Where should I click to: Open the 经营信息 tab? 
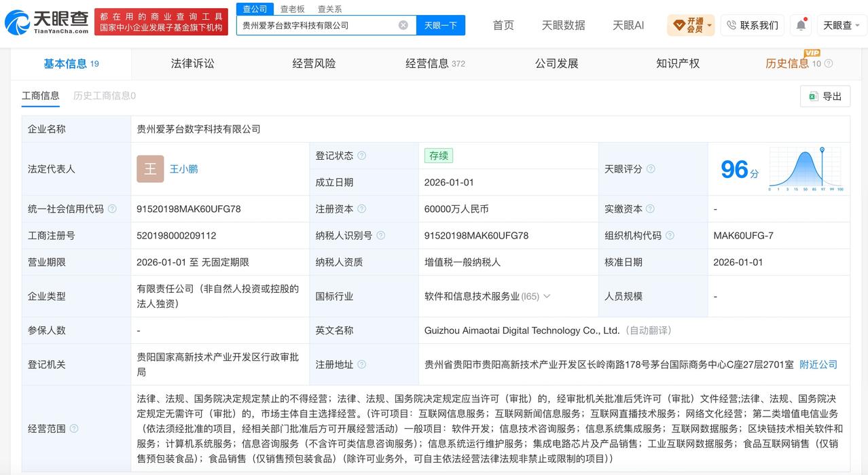tap(435, 63)
